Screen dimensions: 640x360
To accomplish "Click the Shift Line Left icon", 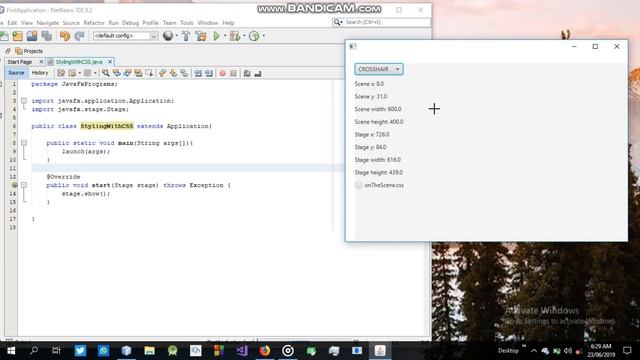I will [198, 73].
